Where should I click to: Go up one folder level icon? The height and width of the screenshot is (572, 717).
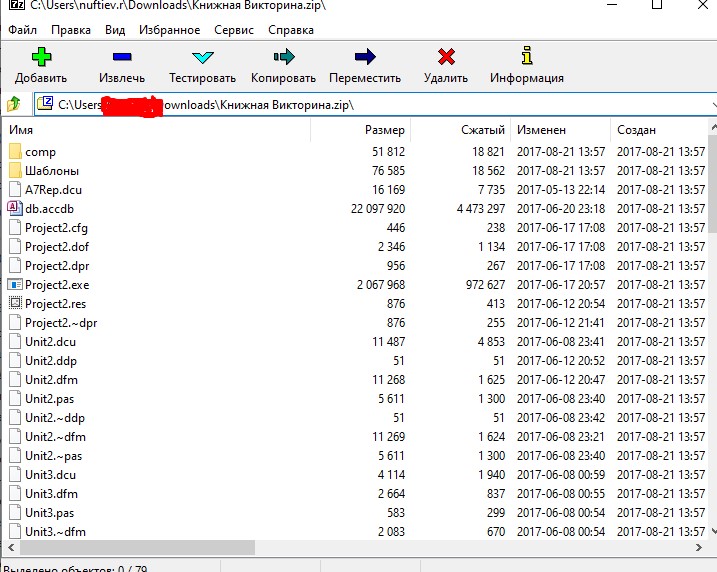click(15, 104)
